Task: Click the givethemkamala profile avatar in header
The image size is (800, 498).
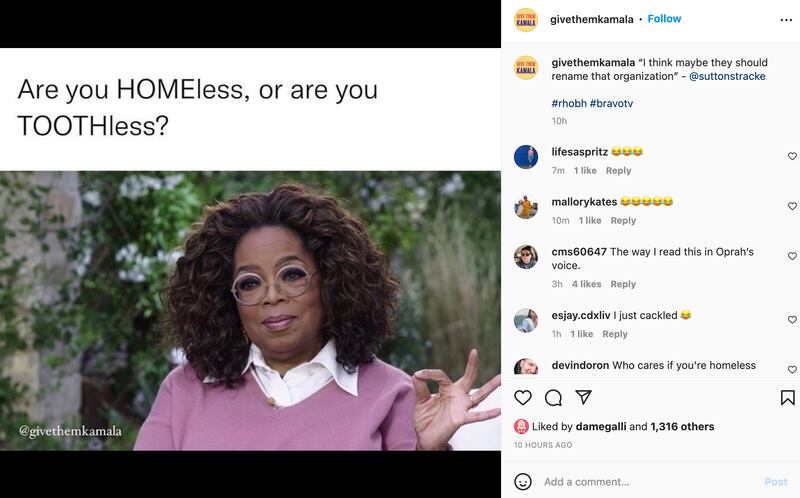Action: point(526,19)
